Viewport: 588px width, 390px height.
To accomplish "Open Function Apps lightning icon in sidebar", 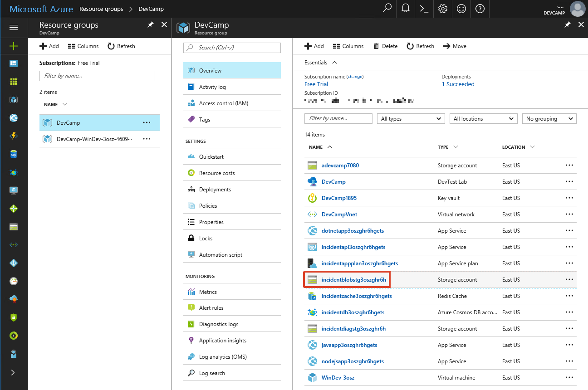I will 14,136.
